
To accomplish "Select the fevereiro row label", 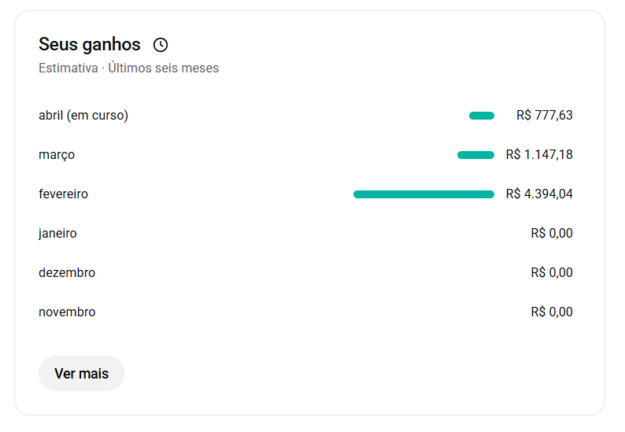I will [63, 194].
